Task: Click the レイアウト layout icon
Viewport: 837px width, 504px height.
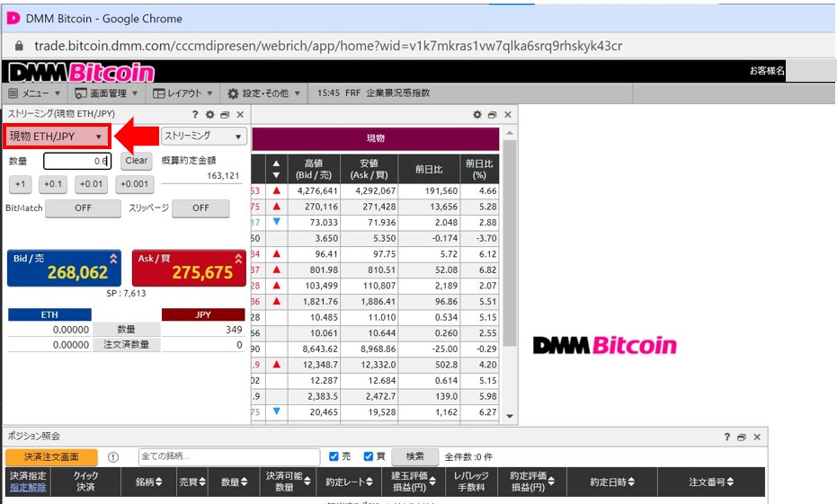Action: click(x=158, y=93)
